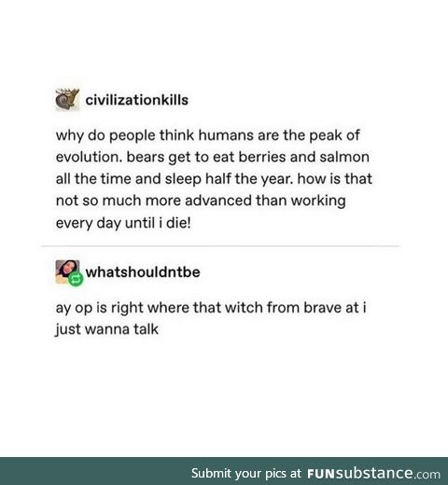This screenshot has width=448, height=485.
Task: Click the line 'every day until i die!'
Action: [123, 223]
